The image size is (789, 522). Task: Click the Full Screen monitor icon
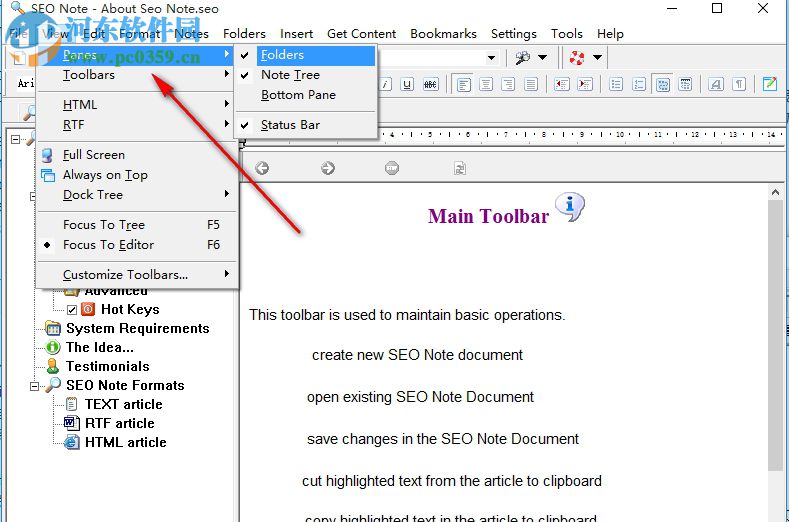coord(47,155)
